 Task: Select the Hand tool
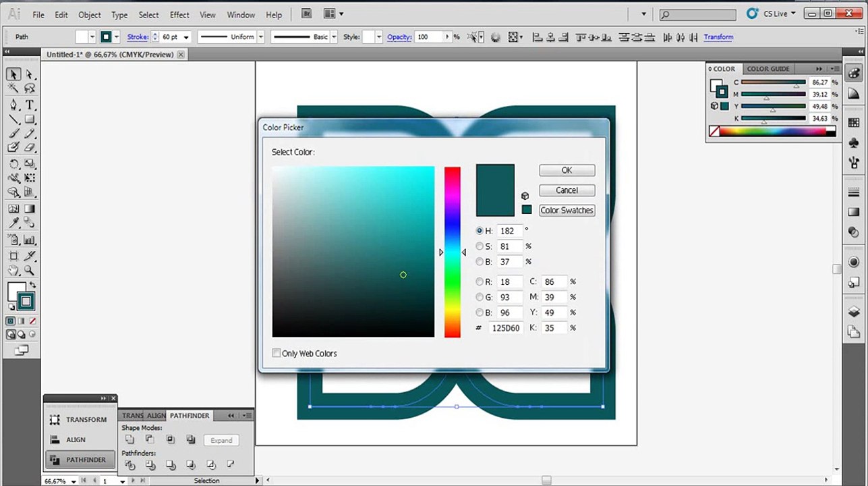pos(13,270)
